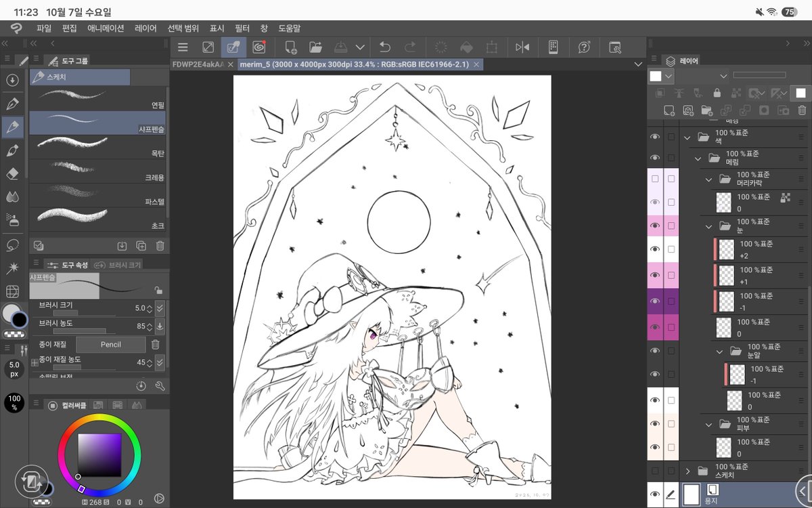
Task: Create a new canvas document
Action: [x=290, y=47]
